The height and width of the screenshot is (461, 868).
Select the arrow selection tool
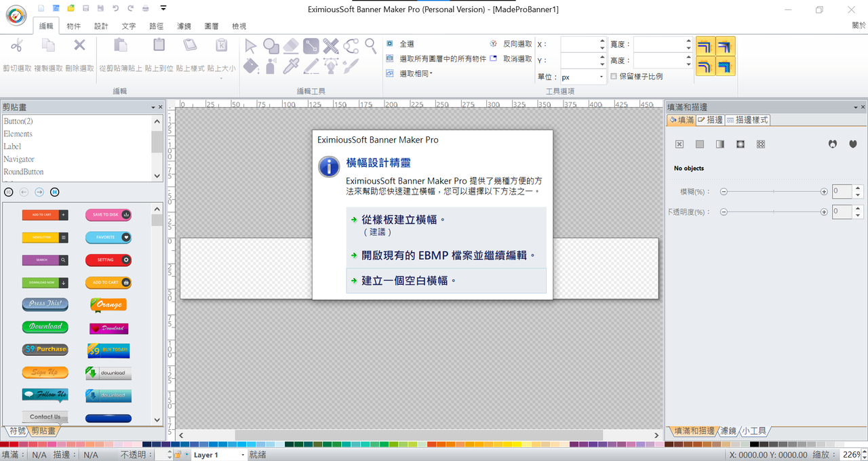251,46
